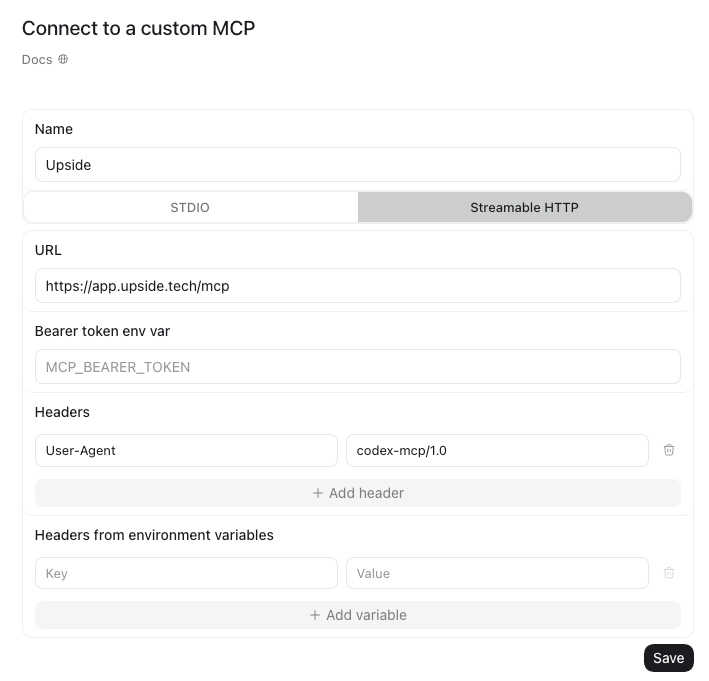Click the Headers from environment variables label
The width and height of the screenshot is (709, 681).
coord(154,535)
